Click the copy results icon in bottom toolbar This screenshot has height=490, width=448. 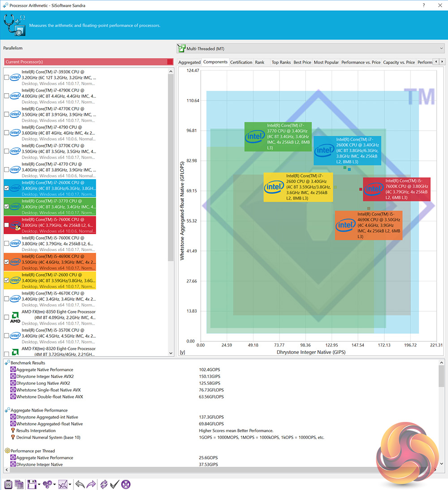pos(19,484)
